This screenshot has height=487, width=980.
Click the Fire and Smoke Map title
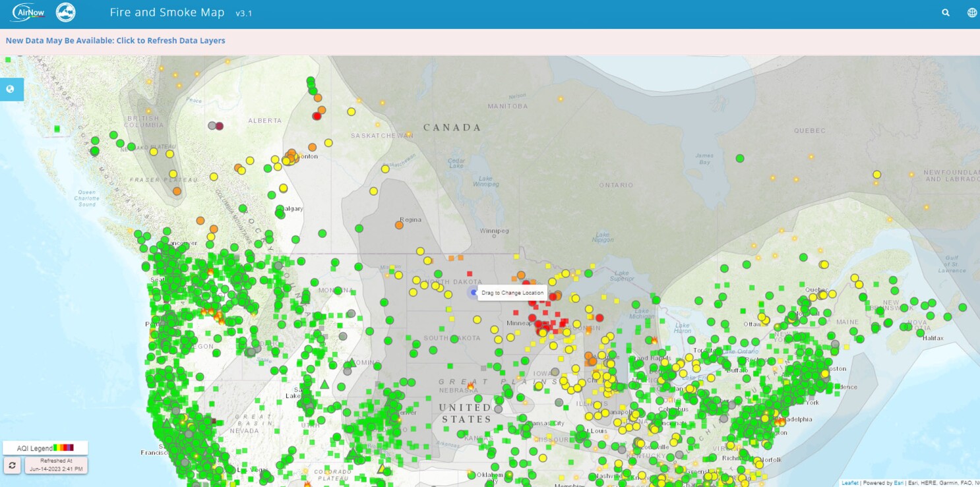pos(167,13)
